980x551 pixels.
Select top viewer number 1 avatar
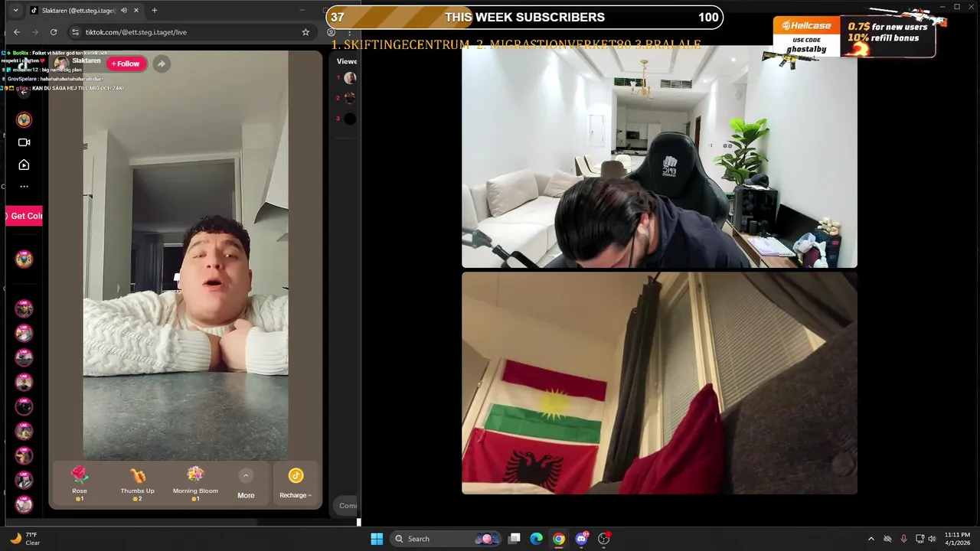click(350, 77)
